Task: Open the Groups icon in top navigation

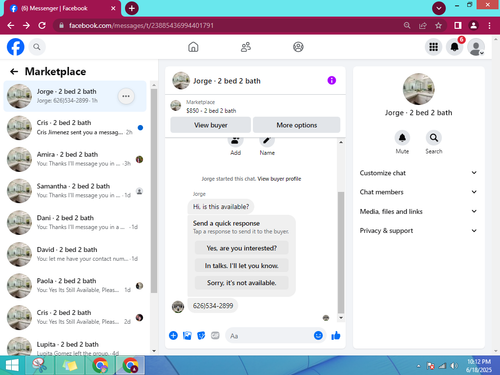Action: (x=298, y=47)
